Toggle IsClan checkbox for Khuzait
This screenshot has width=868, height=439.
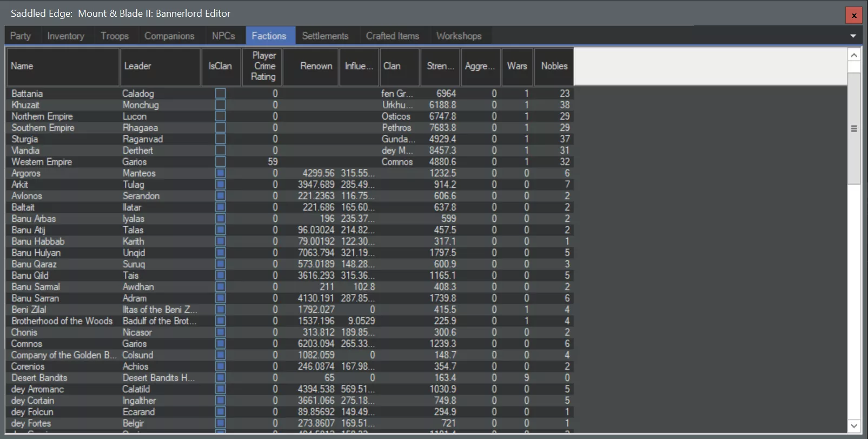coord(220,105)
